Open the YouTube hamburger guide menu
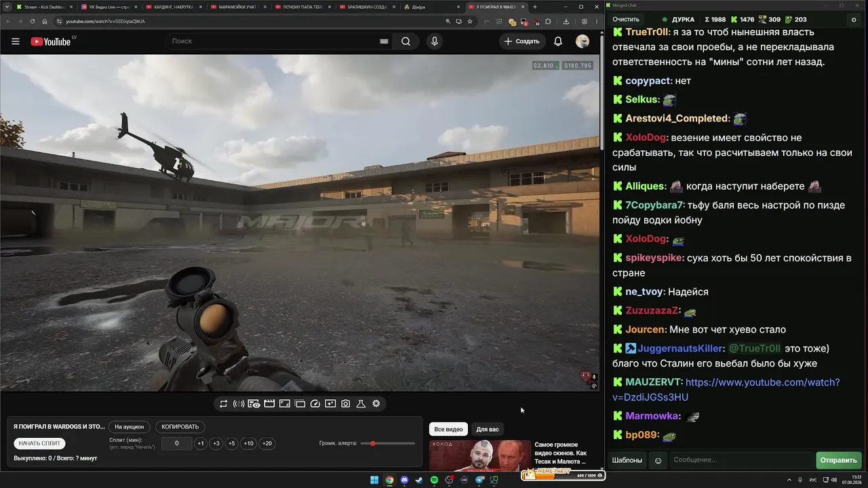This screenshot has width=868, height=488. tap(16, 41)
